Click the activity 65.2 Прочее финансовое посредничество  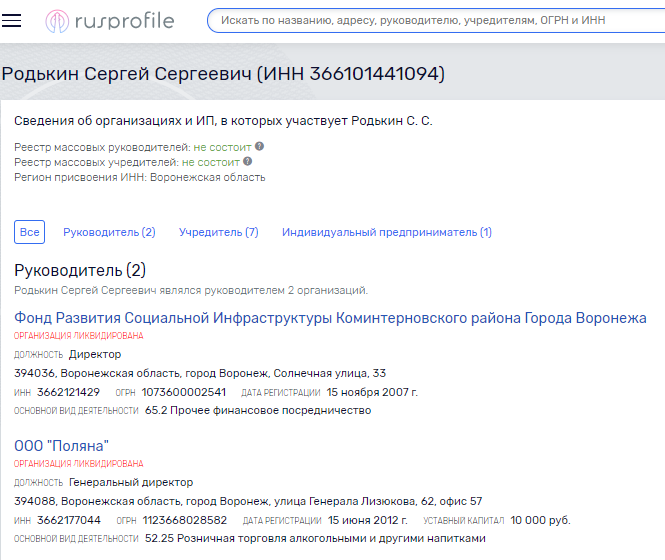click(x=258, y=410)
